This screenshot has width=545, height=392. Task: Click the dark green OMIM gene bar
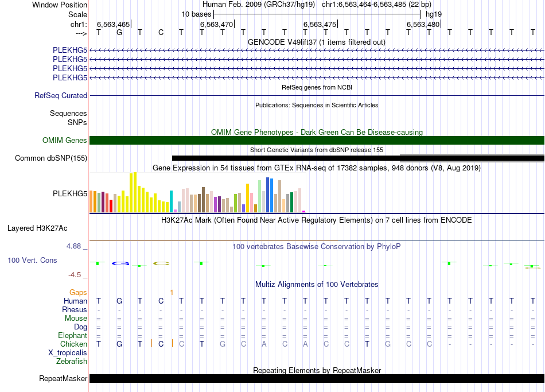click(317, 140)
